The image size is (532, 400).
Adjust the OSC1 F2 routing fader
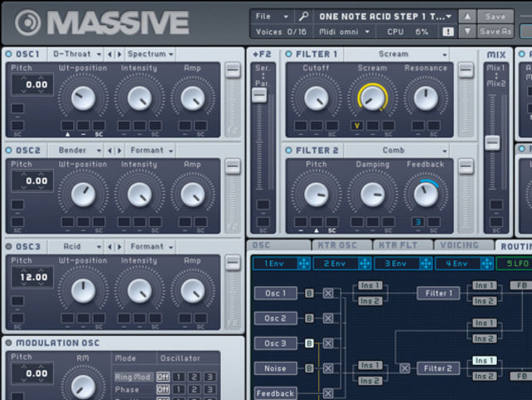(x=233, y=70)
